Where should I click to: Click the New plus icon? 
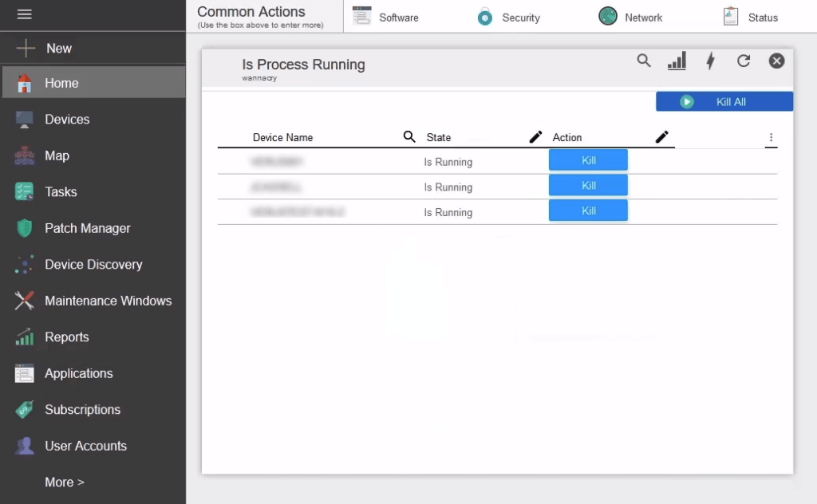click(x=25, y=48)
